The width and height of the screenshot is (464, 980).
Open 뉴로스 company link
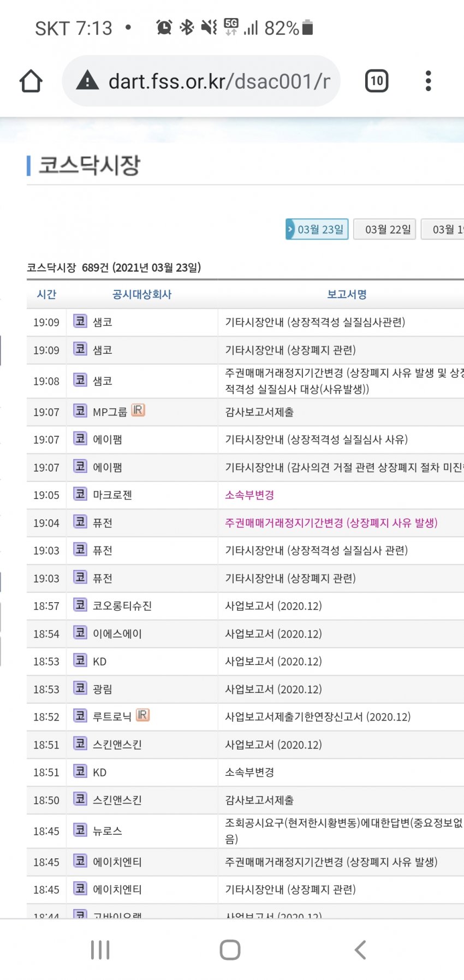tap(108, 831)
